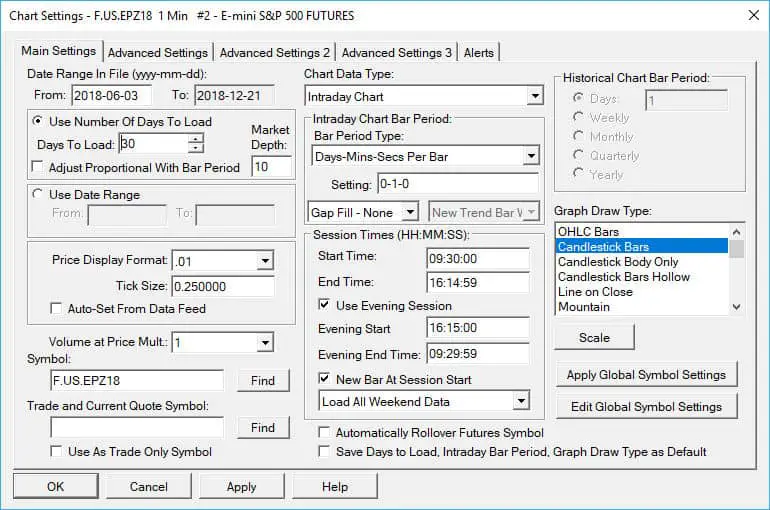Screen dimensions: 770x510
Task: Open the Price Display Format dropdown
Action: pyautogui.click(x=265, y=261)
